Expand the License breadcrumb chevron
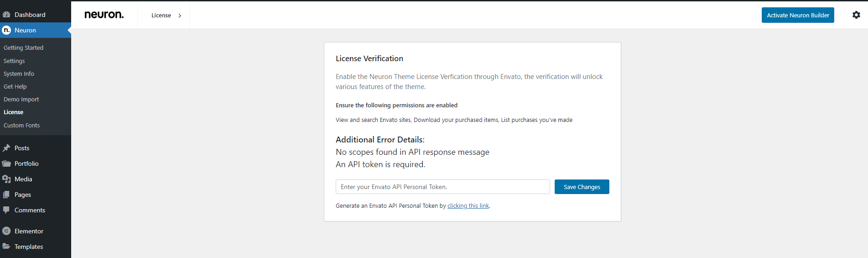This screenshot has height=258, width=868. (x=180, y=16)
